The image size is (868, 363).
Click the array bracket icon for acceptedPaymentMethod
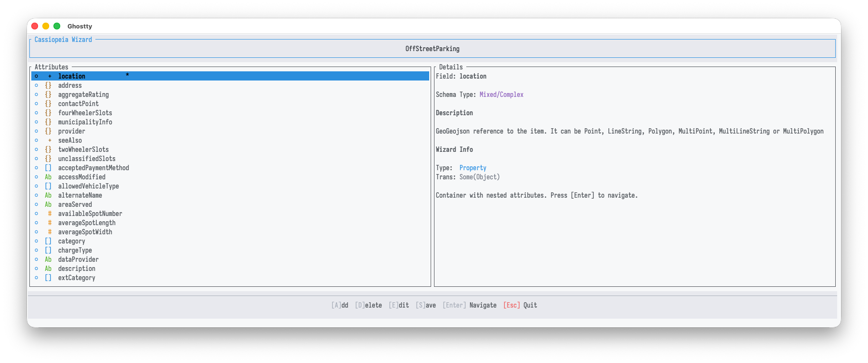[x=48, y=168]
